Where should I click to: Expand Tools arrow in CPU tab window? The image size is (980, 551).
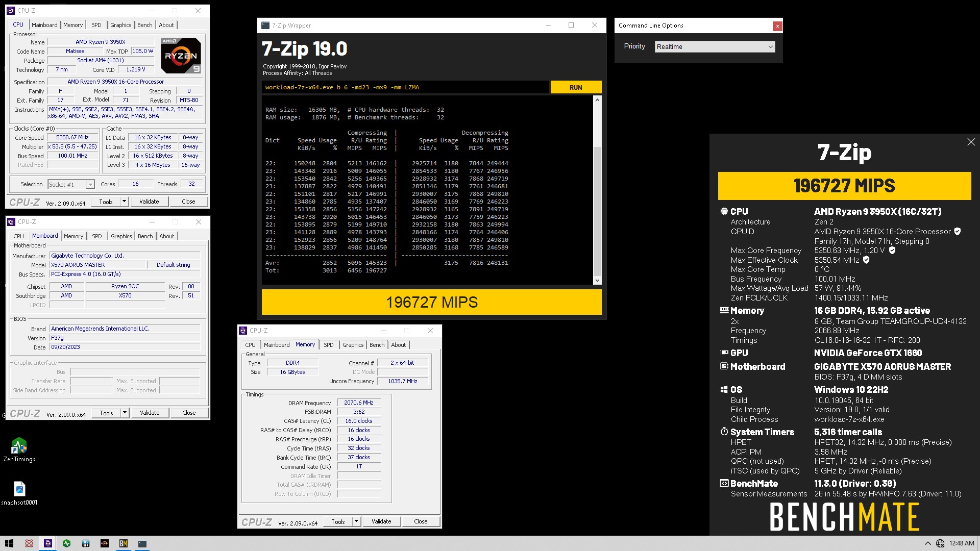(x=124, y=202)
